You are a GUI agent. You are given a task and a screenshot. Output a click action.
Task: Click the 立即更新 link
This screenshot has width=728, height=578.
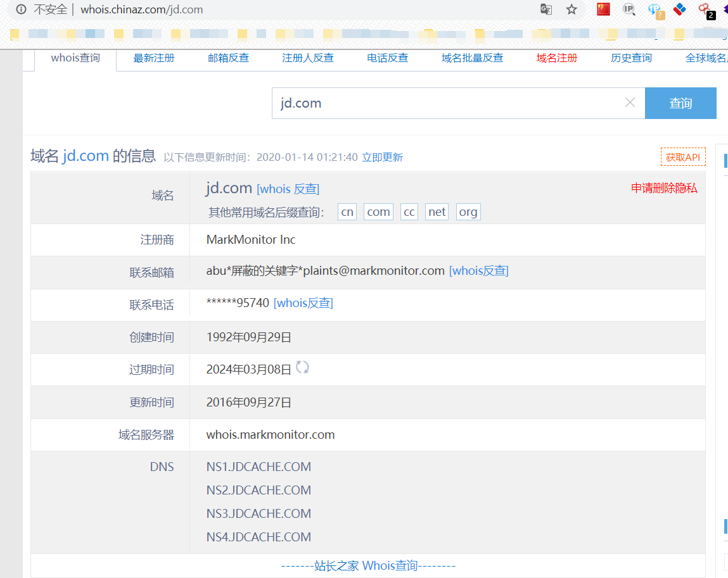click(x=382, y=157)
